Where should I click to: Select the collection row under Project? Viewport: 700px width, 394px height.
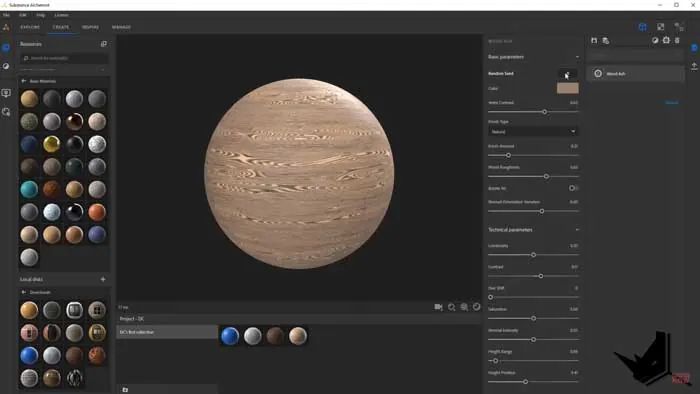click(x=167, y=332)
